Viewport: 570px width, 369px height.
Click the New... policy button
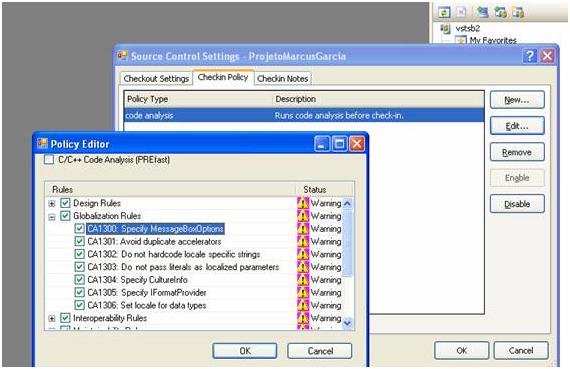point(517,100)
